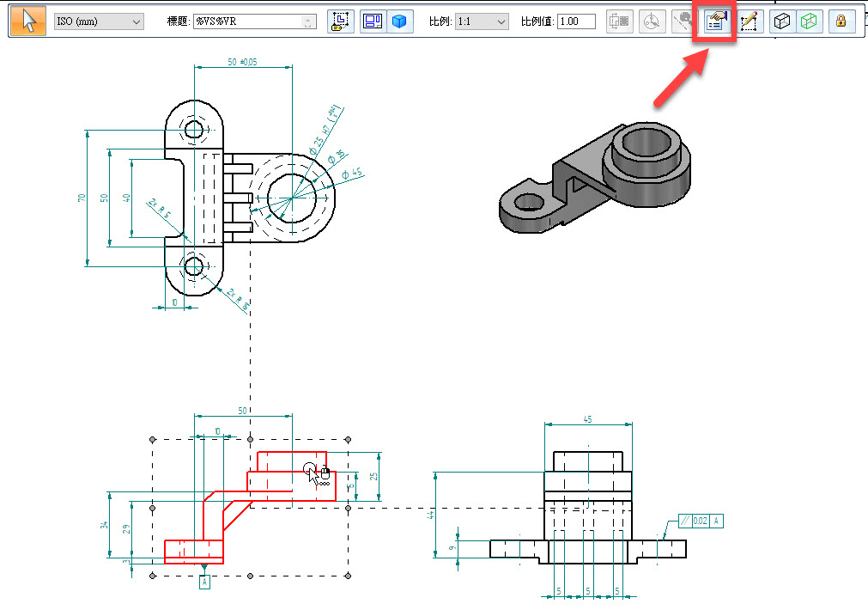Click the greyed hidden-edge display icon
The width and height of the screenshot is (868, 610).
point(683,21)
